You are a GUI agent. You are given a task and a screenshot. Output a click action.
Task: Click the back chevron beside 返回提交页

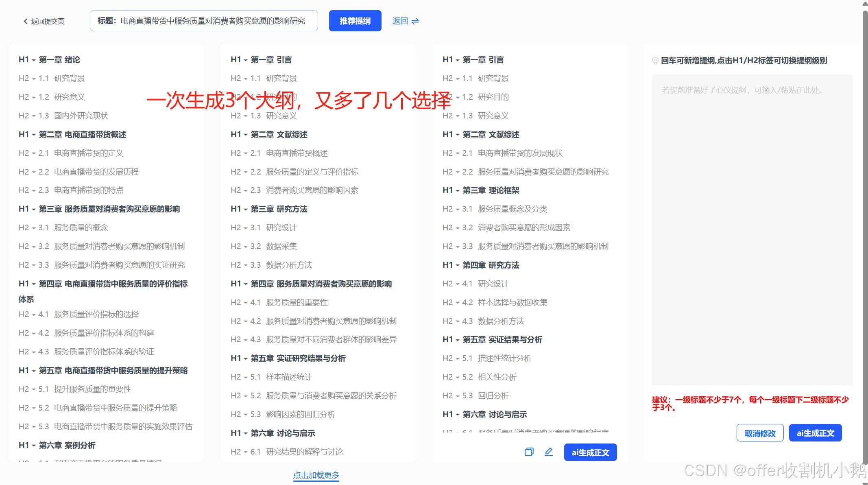[26, 21]
